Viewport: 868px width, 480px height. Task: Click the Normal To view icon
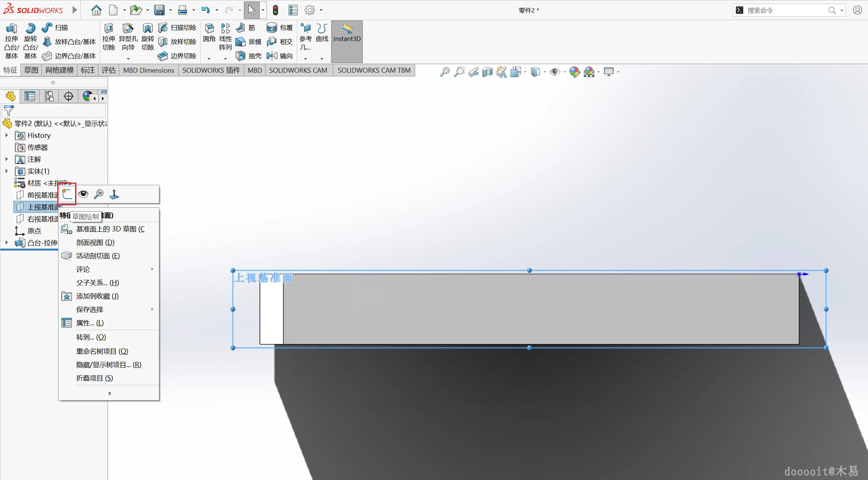pos(114,194)
